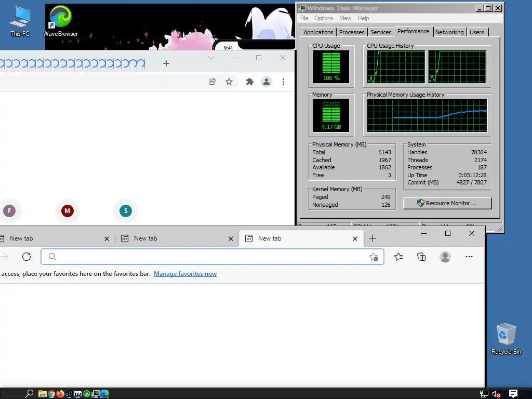Viewport: 532px width, 399px height.
Task: Reload the page with Edge refresh icon
Action: coord(26,257)
